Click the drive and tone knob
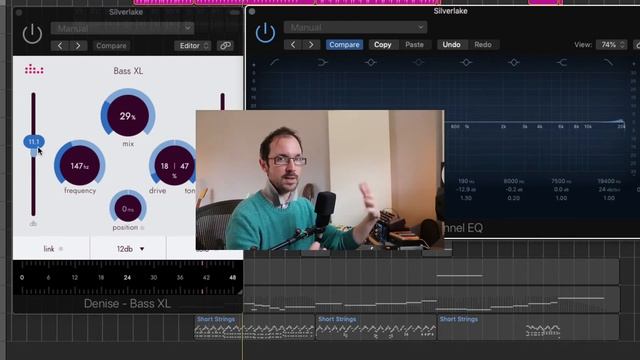This screenshot has width=640, height=360. [174, 166]
